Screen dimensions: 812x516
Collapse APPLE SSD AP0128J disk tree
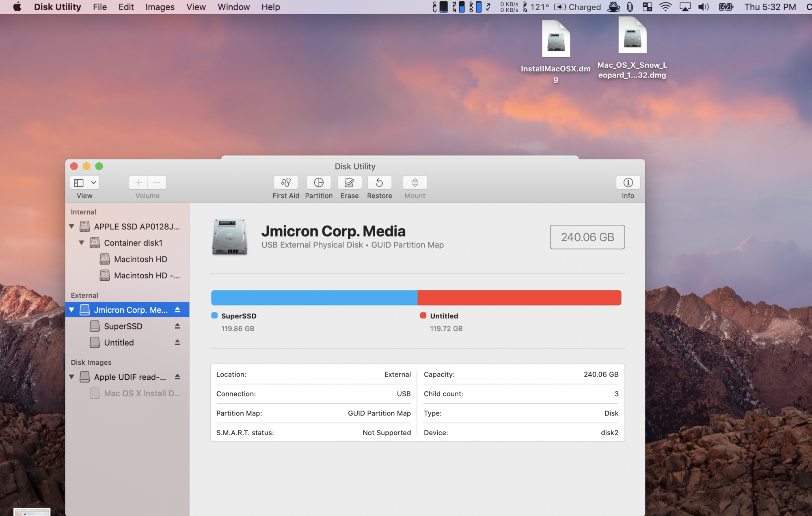[71, 226]
